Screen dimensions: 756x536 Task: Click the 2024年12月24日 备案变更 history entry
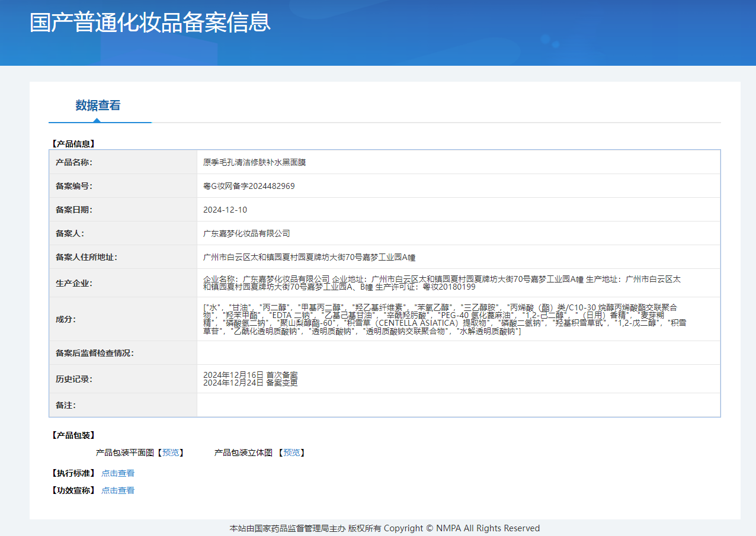[x=250, y=383]
